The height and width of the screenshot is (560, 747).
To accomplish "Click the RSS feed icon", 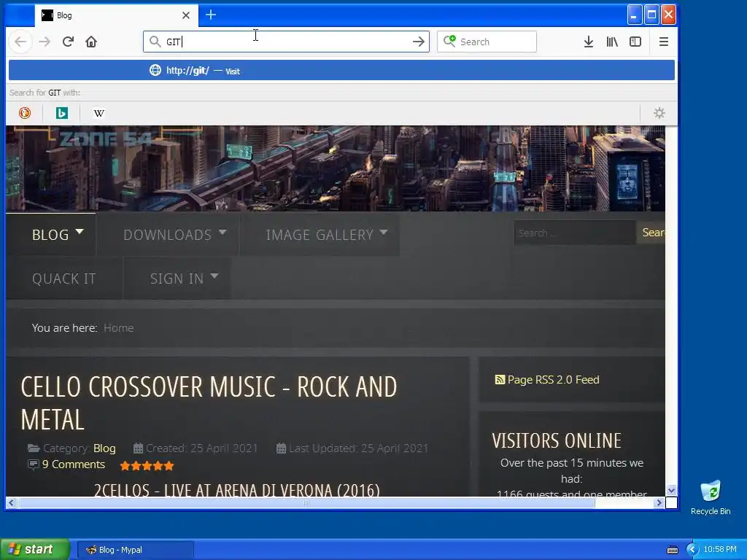I will (500, 379).
